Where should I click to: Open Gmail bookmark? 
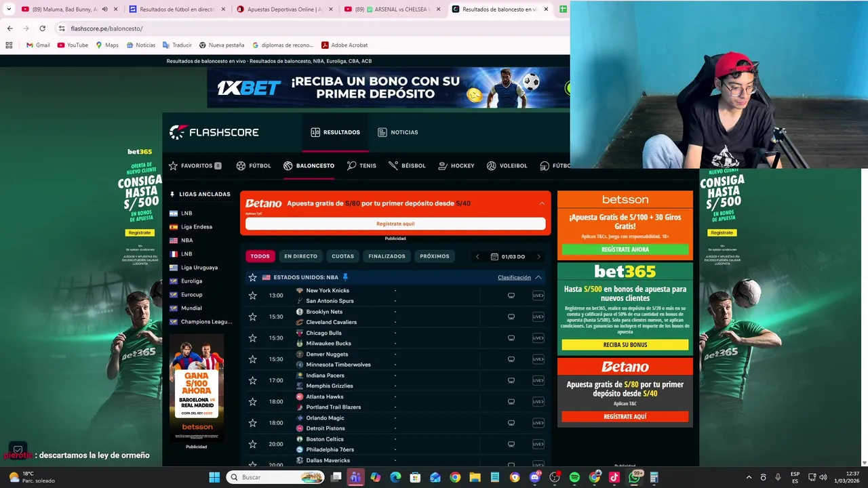[38, 45]
